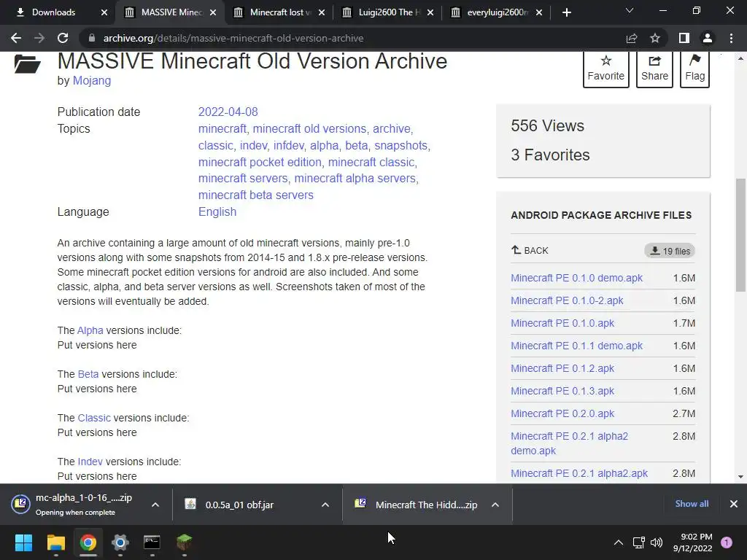
Task: Open Settings gear from the taskbar
Action: click(x=120, y=542)
